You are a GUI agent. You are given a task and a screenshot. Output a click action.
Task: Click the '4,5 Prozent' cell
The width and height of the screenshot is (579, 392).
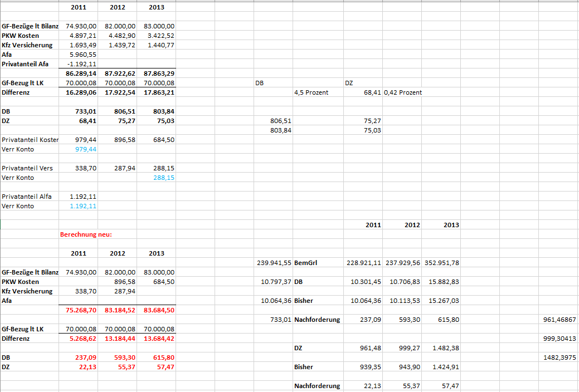(x=311, y=92)
